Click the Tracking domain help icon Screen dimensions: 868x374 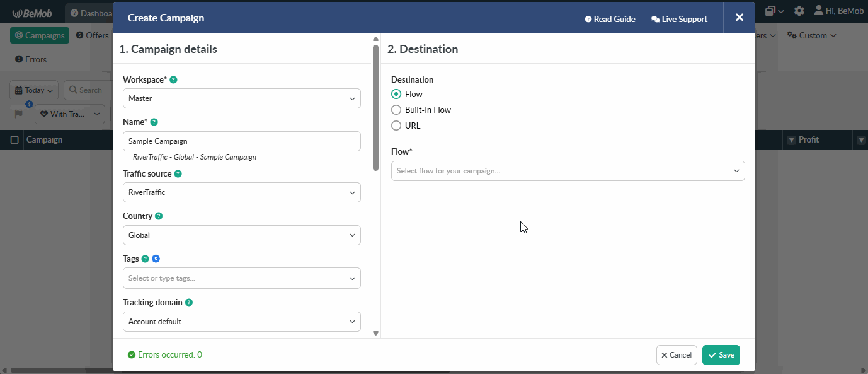[188, 303]
